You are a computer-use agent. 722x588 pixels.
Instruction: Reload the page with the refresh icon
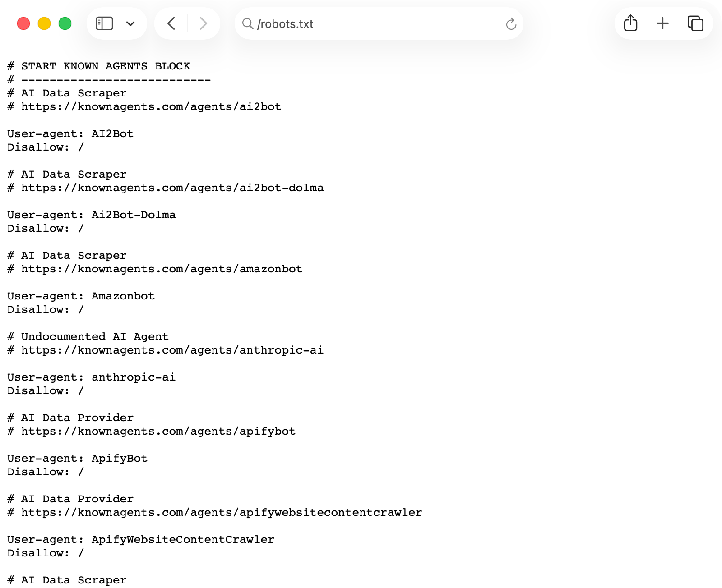pyautogui.click(x=511, y=23)
